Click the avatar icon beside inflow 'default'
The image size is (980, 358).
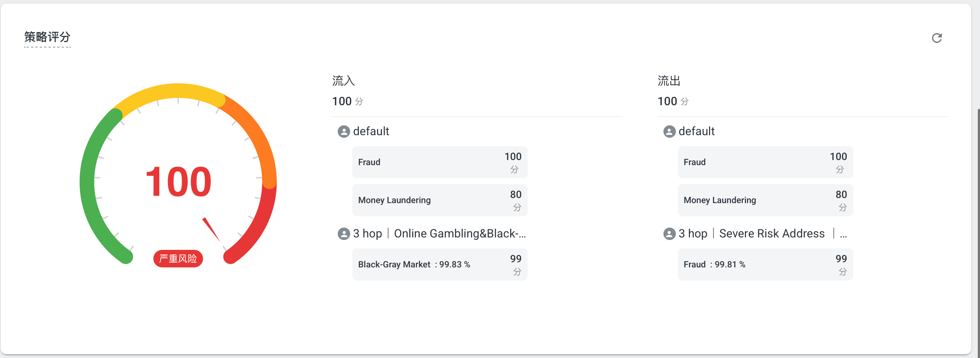(344, 132)
